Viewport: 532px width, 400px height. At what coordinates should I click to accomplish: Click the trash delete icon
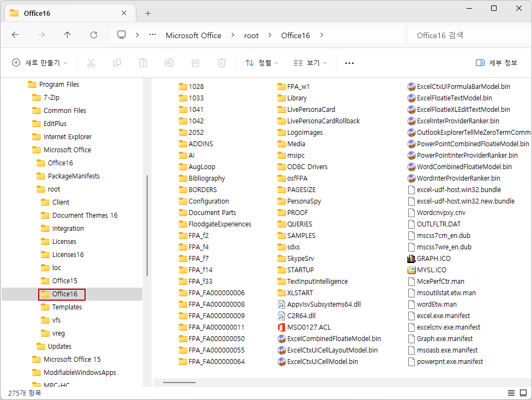[221, 63]
